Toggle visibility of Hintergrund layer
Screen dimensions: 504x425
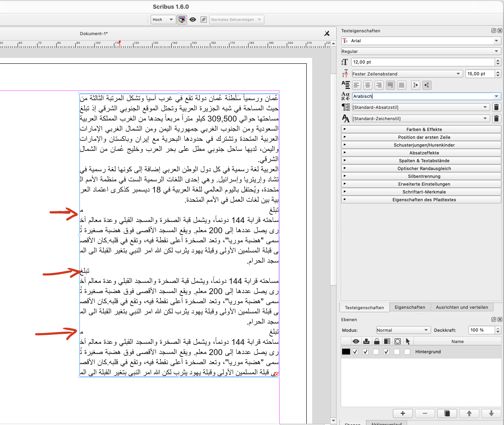click(x=355, y=352)
